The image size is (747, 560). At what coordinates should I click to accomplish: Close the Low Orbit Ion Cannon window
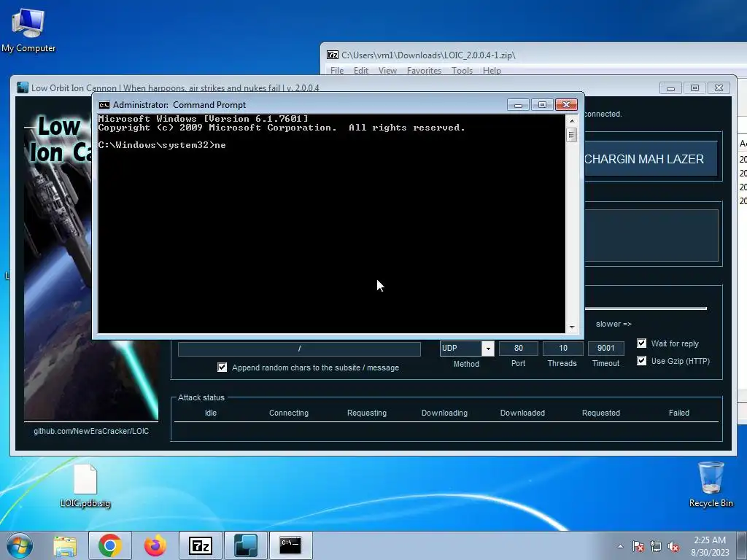719,88
